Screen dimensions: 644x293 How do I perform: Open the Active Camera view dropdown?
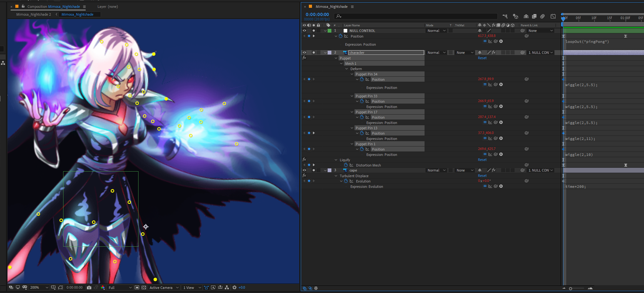(x=164, y=287)
